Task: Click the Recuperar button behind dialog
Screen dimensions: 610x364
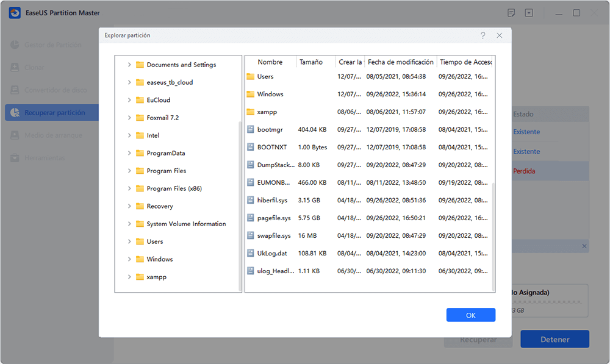Action: tap(478, 340)
